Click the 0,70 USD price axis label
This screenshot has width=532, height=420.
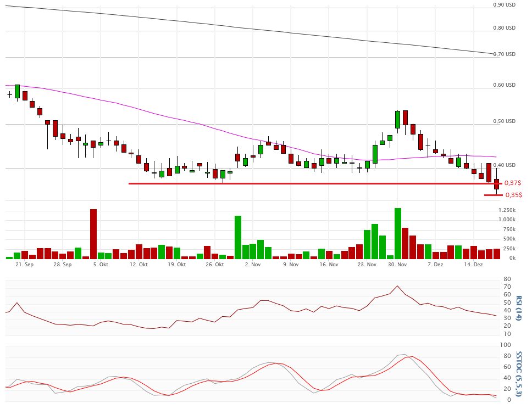click(504, 54)
